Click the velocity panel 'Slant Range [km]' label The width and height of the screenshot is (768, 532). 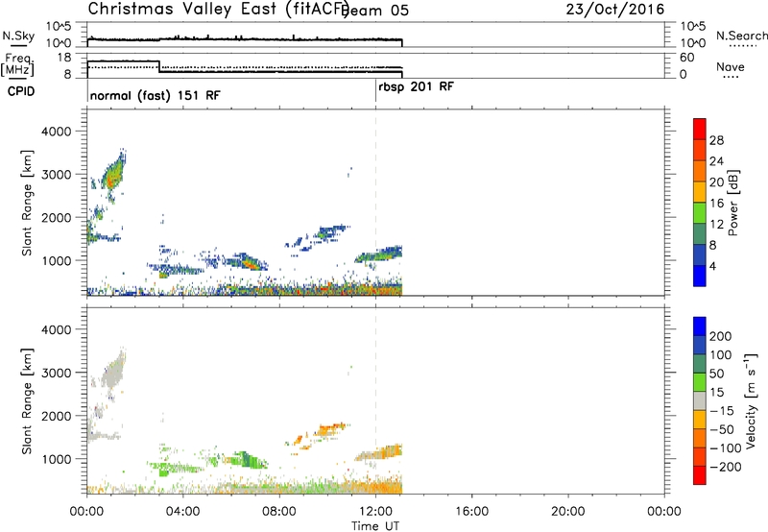27,400
